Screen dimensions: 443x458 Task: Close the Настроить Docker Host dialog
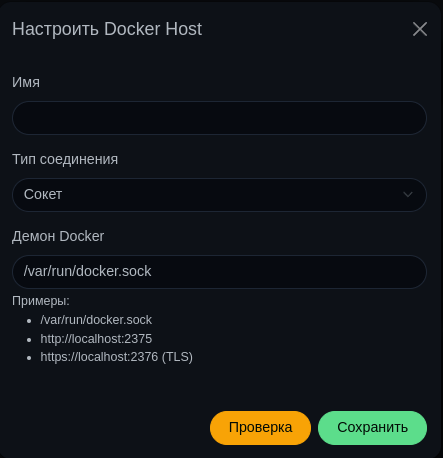coord(420,29)
